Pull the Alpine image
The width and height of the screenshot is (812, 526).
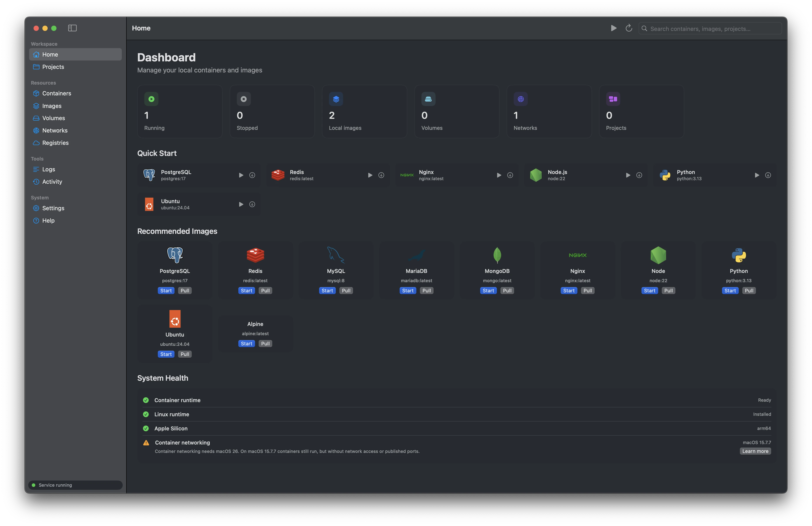(265, 343)
